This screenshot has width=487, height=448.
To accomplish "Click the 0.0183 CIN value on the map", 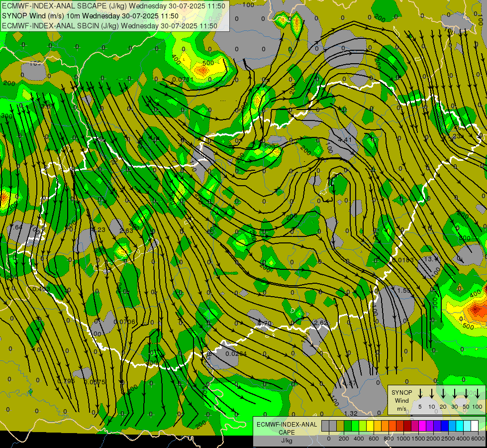I will coord(403,260).
